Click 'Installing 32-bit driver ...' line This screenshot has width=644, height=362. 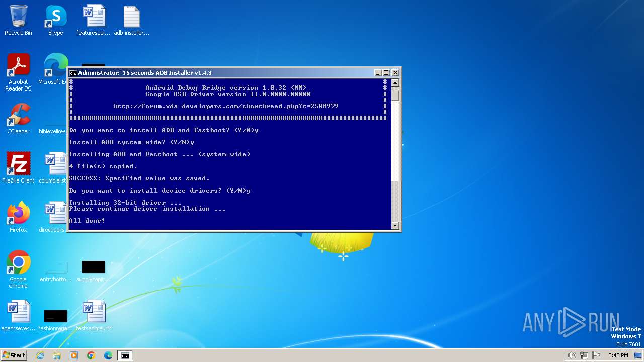pyautogui.click(x=125, y=203)
